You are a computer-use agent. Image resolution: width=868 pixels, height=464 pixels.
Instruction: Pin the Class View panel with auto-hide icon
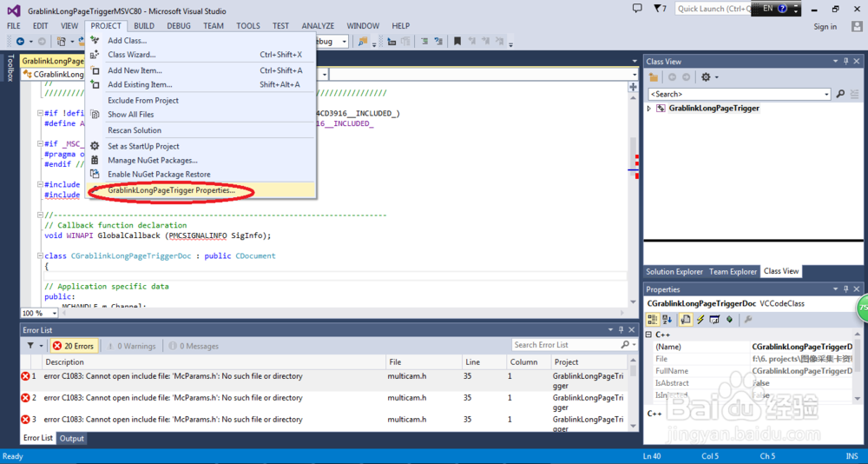pos(845,62)
